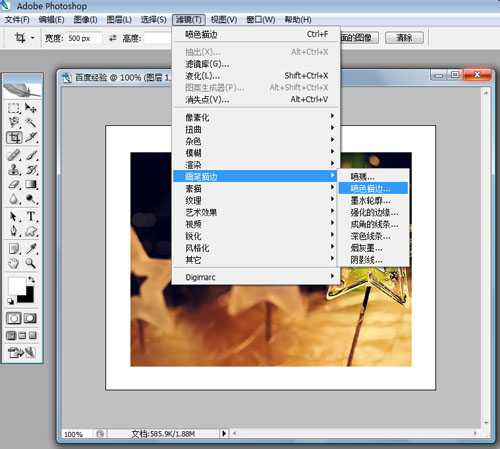
Task: Switch to full screen mode
Action: (33, 336)
